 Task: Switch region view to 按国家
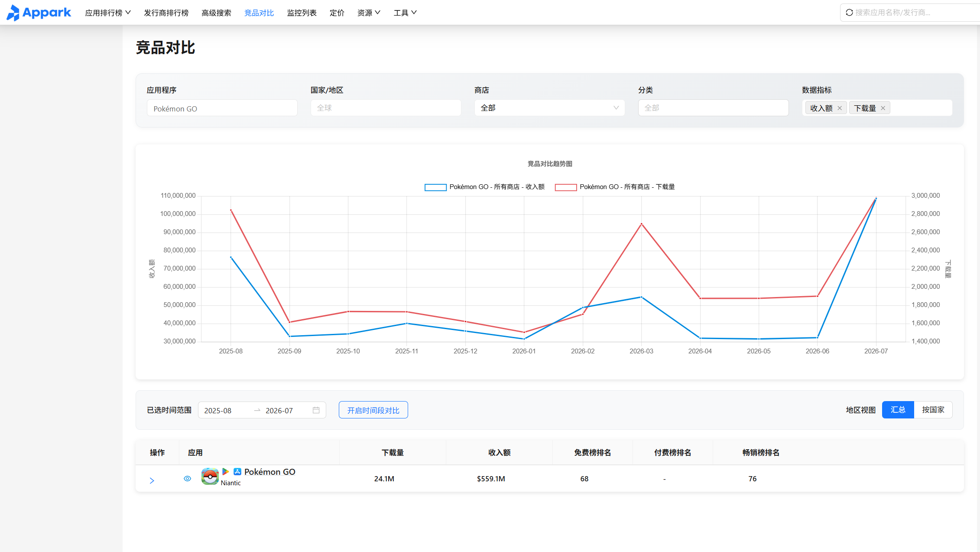pos(933,410)
